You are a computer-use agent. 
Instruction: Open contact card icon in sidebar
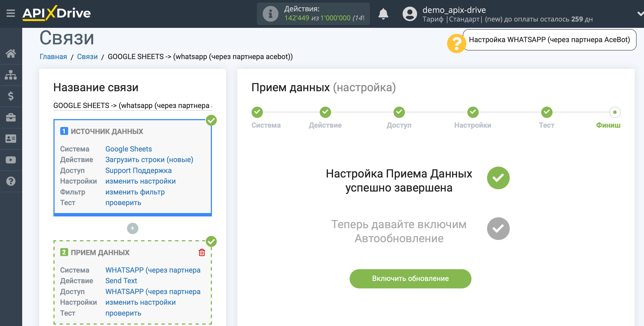click(x=11, y=139)
